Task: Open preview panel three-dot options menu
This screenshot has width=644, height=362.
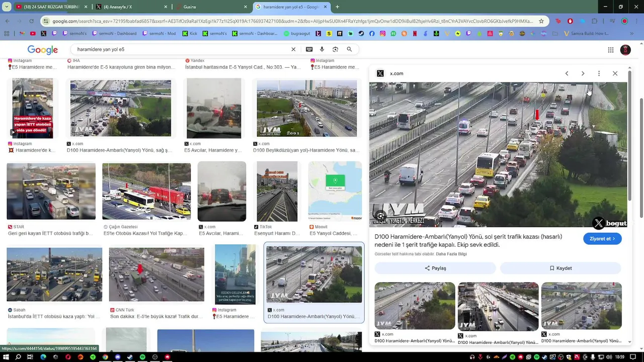Action: point(599,73)
